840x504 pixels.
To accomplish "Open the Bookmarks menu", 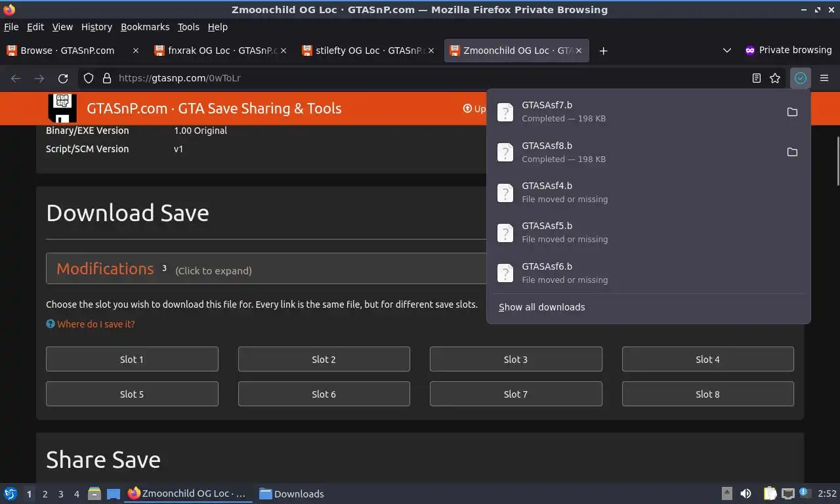I will [145, 27].
